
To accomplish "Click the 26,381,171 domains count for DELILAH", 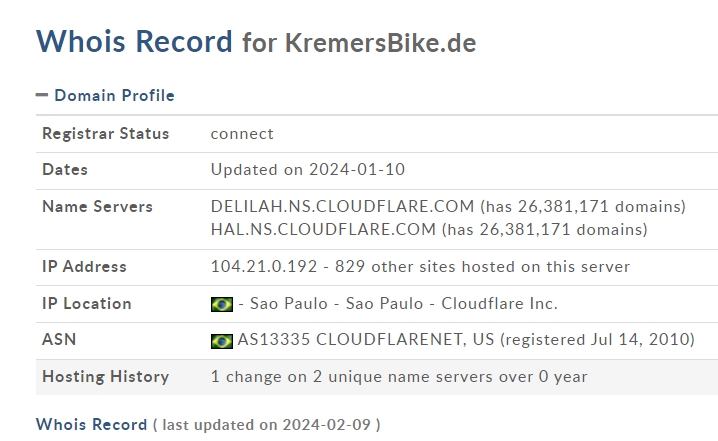I will click(582, 207).
